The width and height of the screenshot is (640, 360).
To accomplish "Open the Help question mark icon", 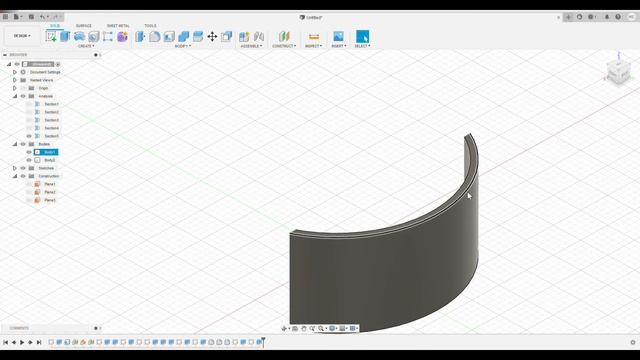I will click(x=618, y=17).
